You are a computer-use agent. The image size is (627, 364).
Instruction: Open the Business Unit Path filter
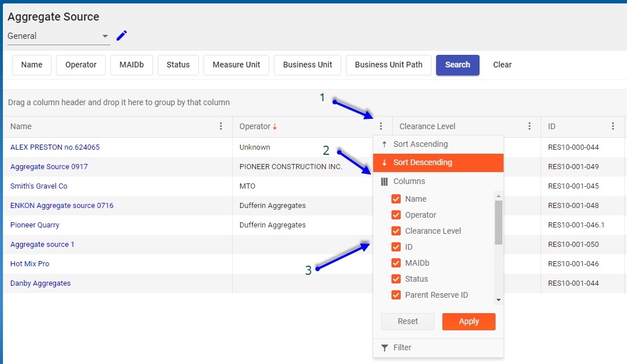pyautogui.click(x=388, y=65)
